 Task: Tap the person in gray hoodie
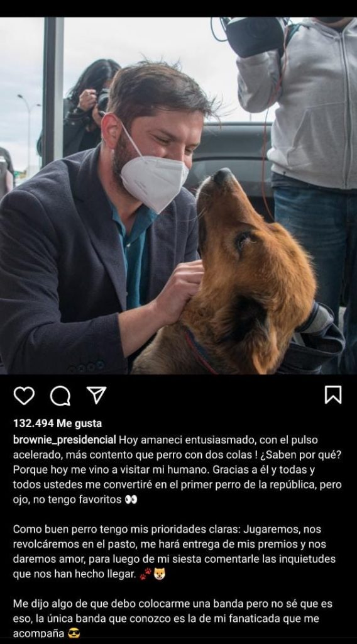pyautogui.click(x=304, y=164)
